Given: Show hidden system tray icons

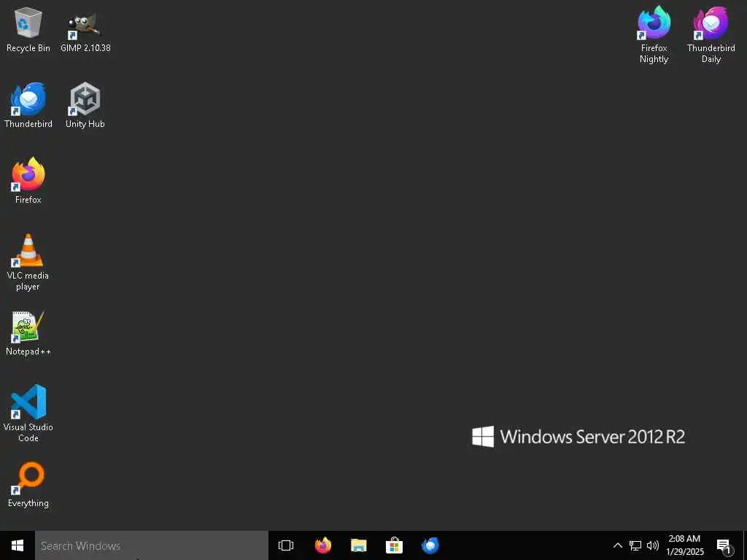Looking at the screenshot, I should (x=617, y=545).
